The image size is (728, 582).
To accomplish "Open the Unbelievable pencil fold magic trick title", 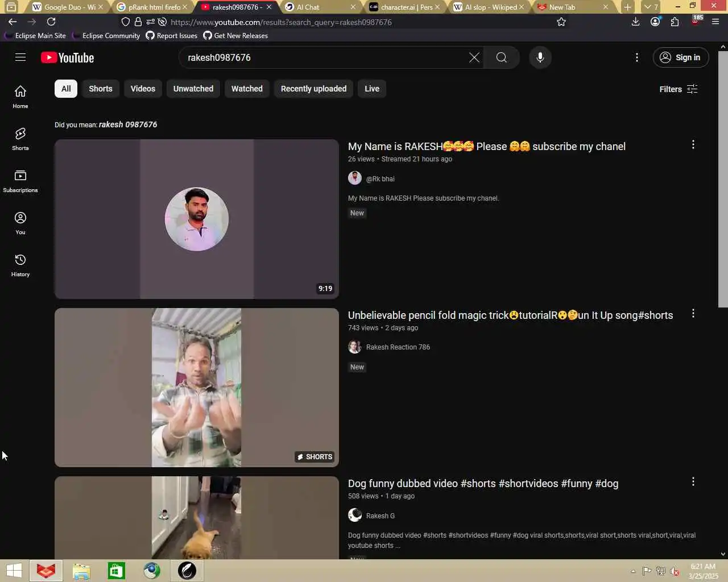I will coord(510,315).
